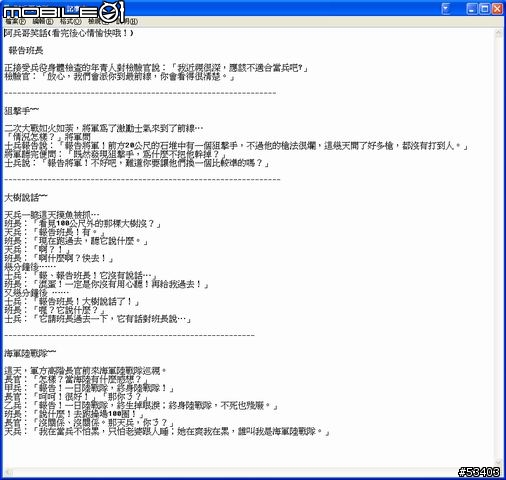Click the line starting 長官：「沒關係、沒關係
This screenshot has width=506, height=480.
click(89, 423)
